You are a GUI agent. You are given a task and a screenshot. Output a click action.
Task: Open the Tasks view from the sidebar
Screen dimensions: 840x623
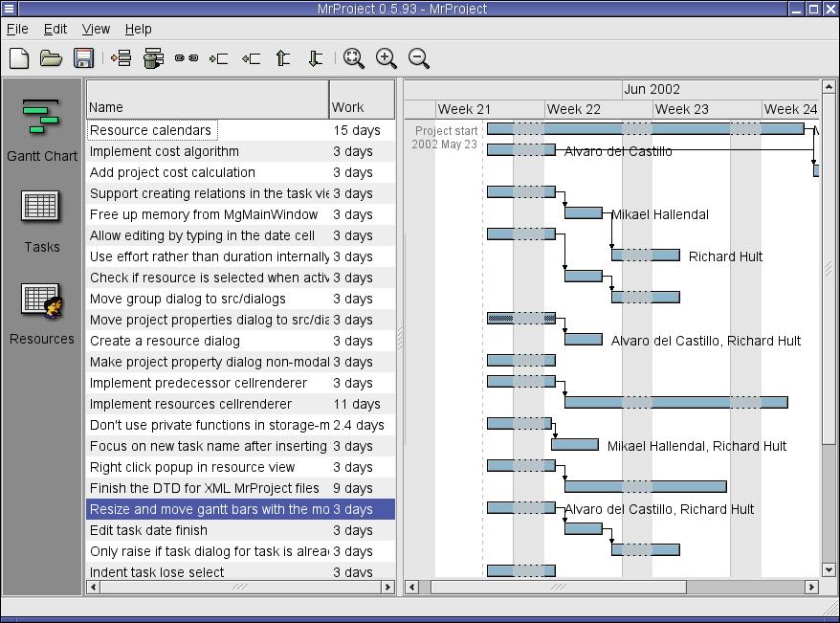pyautogui.click(x=42, y=222)
